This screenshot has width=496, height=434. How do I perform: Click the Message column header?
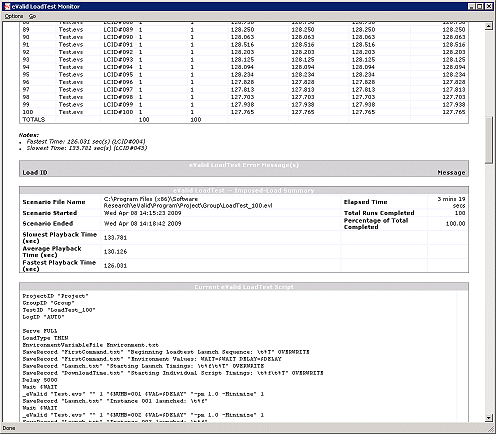click(451, 172)
